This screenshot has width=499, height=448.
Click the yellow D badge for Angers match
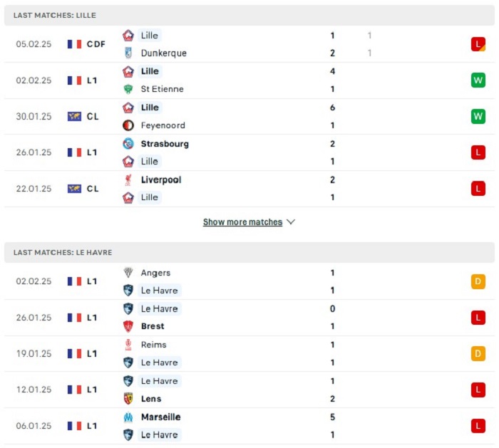(x=478, y=281)
